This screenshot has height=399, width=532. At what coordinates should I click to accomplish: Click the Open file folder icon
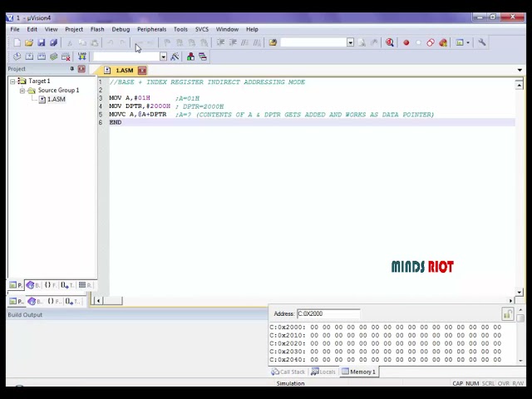29,42
